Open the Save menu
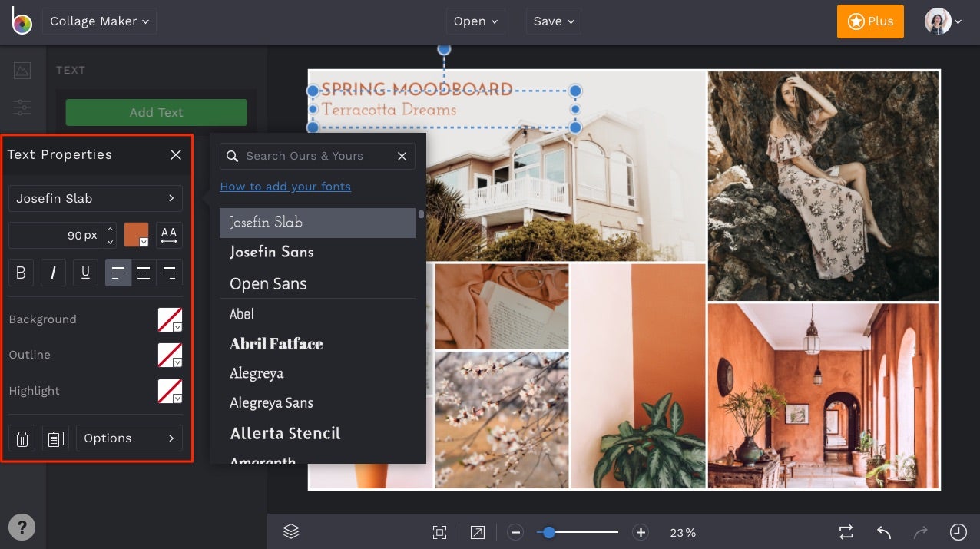 [552, 21]
